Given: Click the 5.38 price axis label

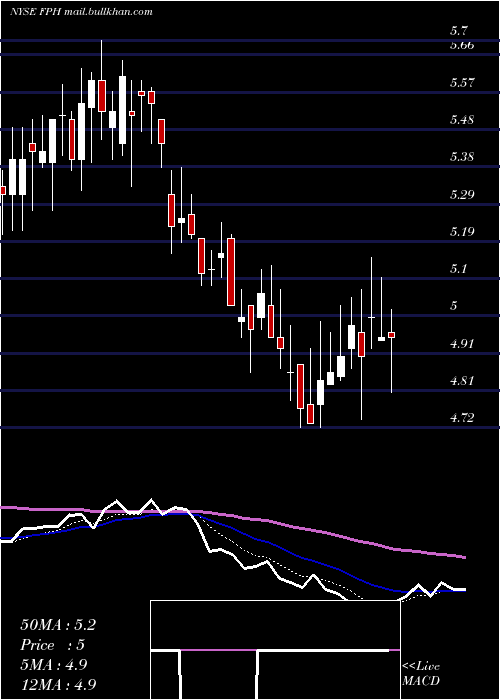Looking at the screenshot, I should coord(462,157).
